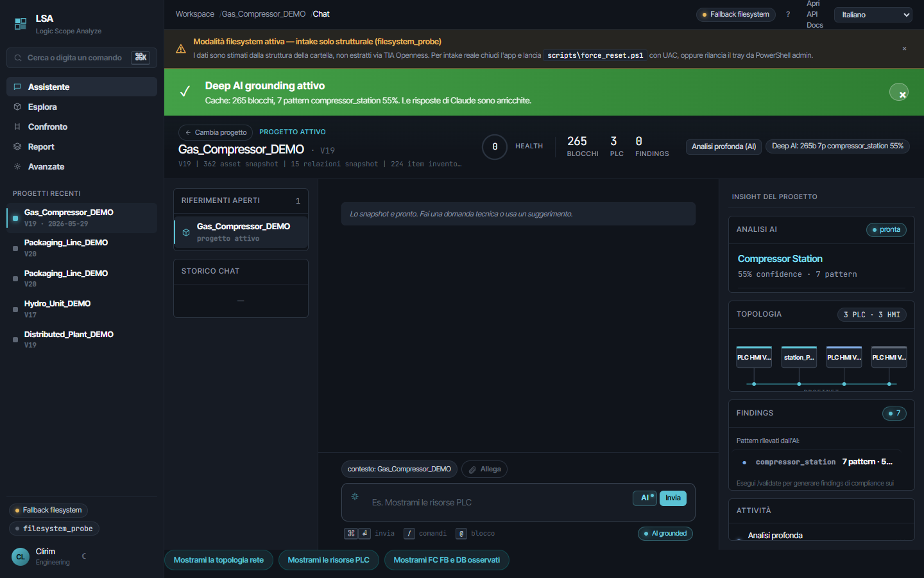The image size is (924, 578).
Task: Open the Confronto section
Action: click(x=81, y=127)
